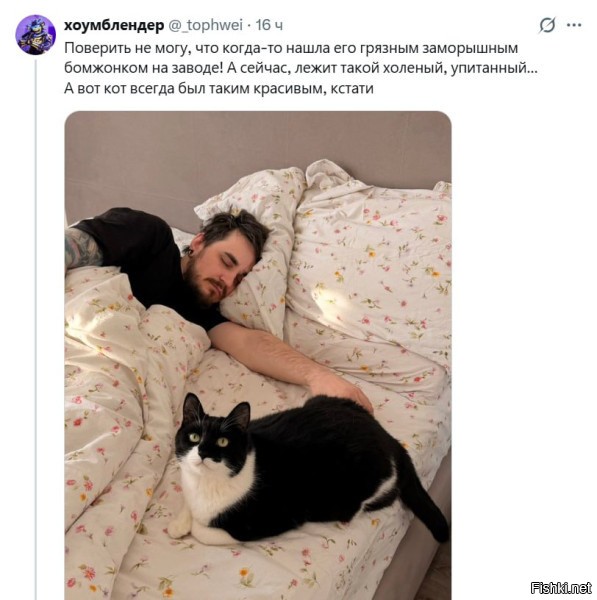
Task: Click the tweet line starting with Поверить не могу
Action: (291, 48)
